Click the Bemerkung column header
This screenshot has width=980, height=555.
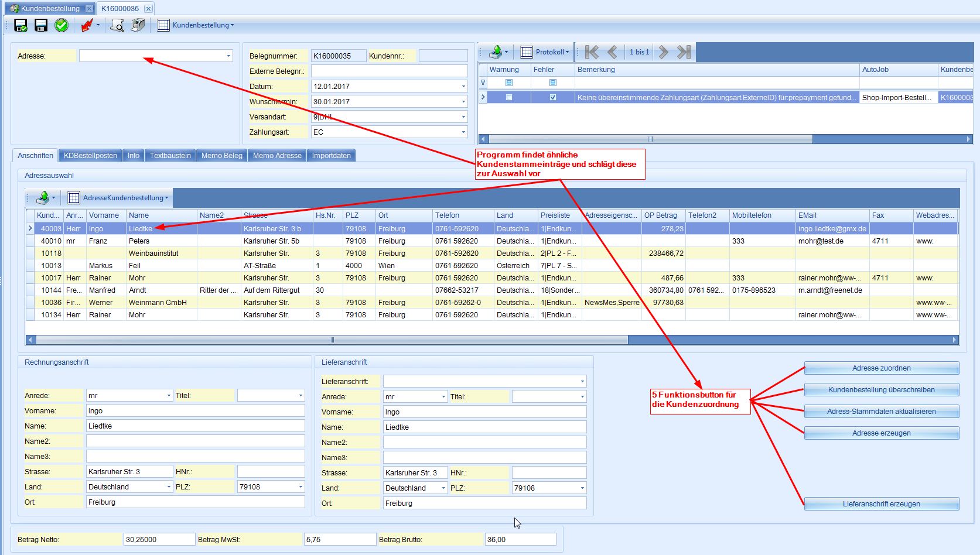717,69
